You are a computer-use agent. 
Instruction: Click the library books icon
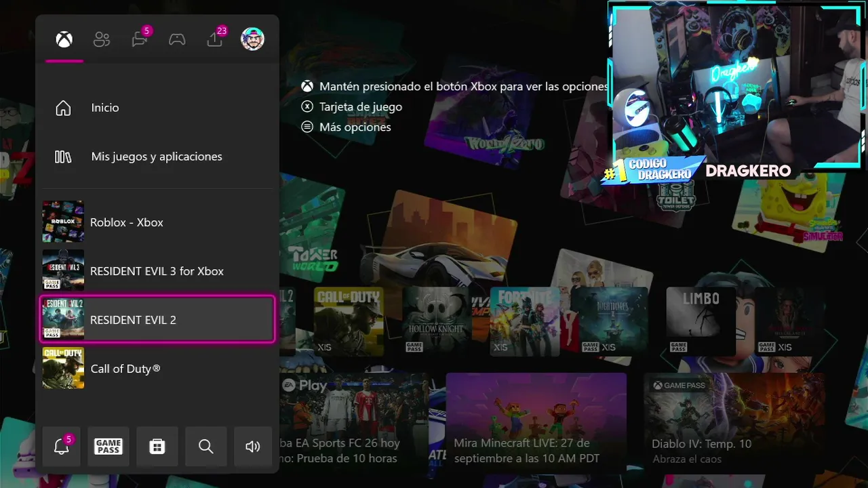tap(63, 157)
